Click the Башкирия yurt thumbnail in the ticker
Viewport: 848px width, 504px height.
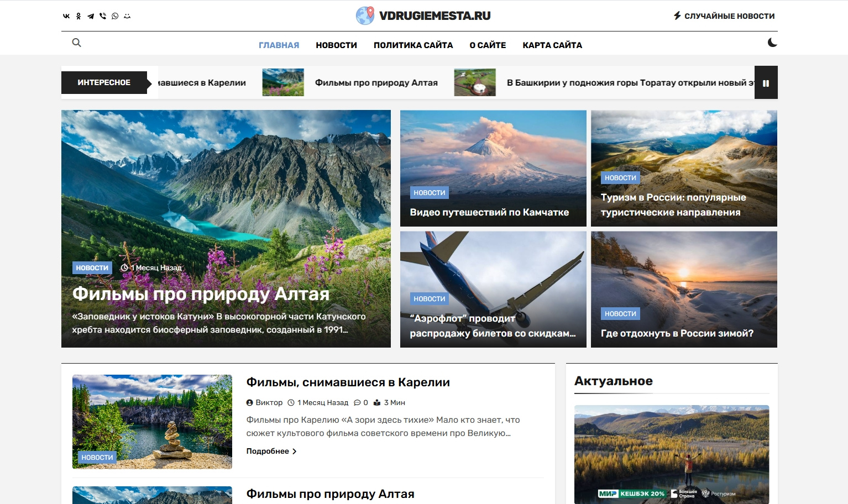click(475, 82)
